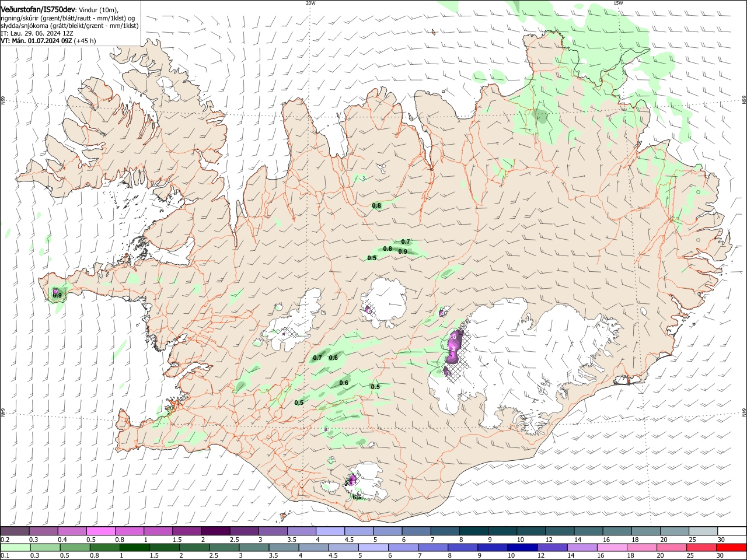Click the 0.9 value on Snæfellsnes peninsula tip
The image size is (747, 560).
tap(57, 296)
